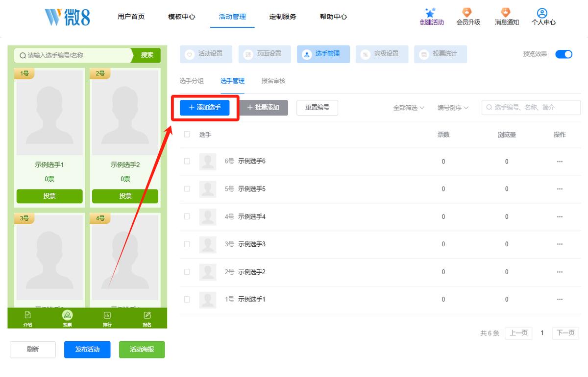Focus 请输入选手编号/名称 preview search field
This screenshot has width=588, height=377.
(73, 55)
